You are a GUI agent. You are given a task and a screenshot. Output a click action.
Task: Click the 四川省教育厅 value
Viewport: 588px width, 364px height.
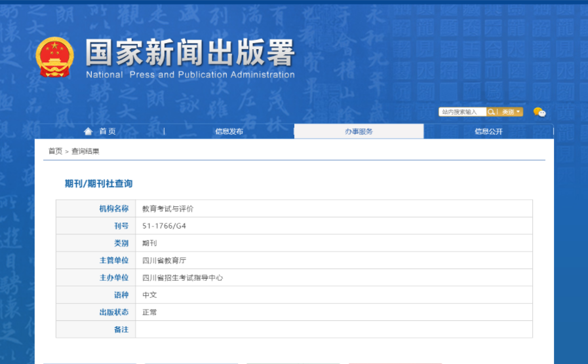tap(165, 261)
